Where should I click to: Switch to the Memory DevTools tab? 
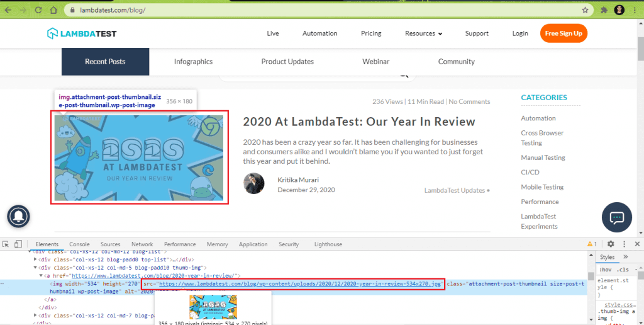point(217,244)
